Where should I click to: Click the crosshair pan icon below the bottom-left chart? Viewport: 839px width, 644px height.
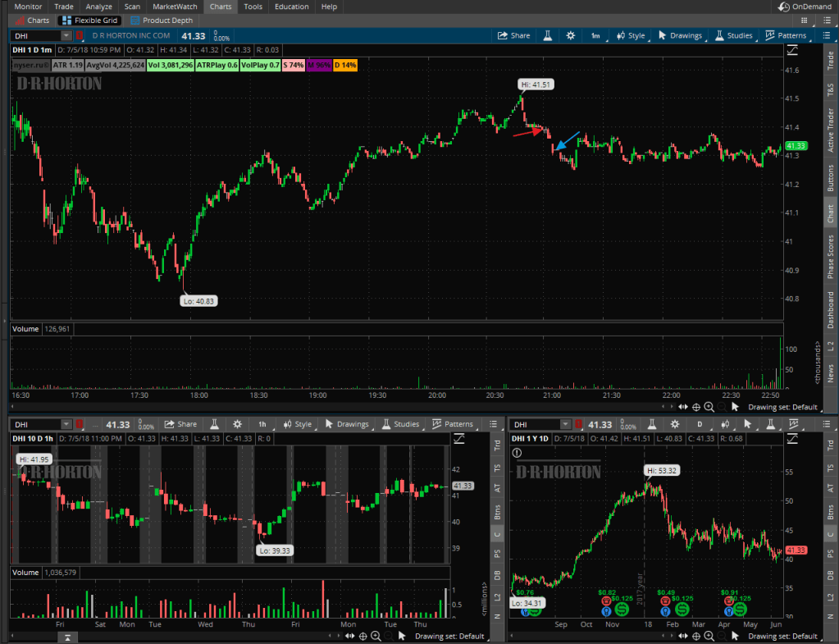[363, 636]
